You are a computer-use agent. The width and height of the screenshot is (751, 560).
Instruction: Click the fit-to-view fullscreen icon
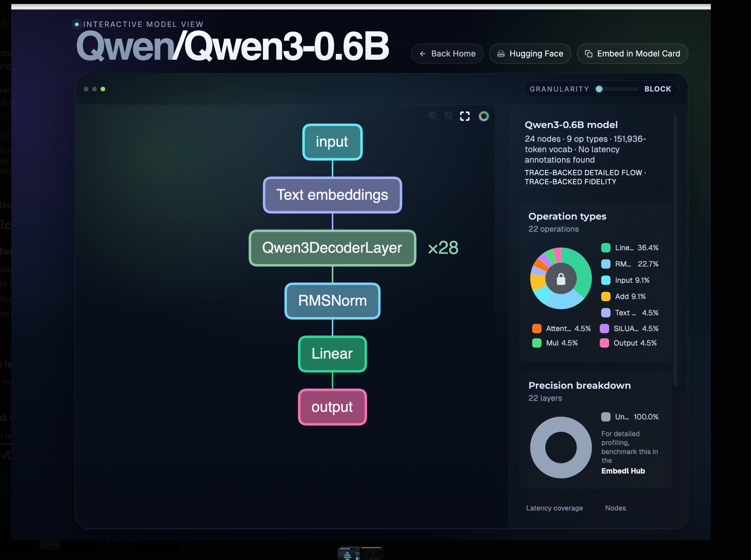(x=464, y=116)
